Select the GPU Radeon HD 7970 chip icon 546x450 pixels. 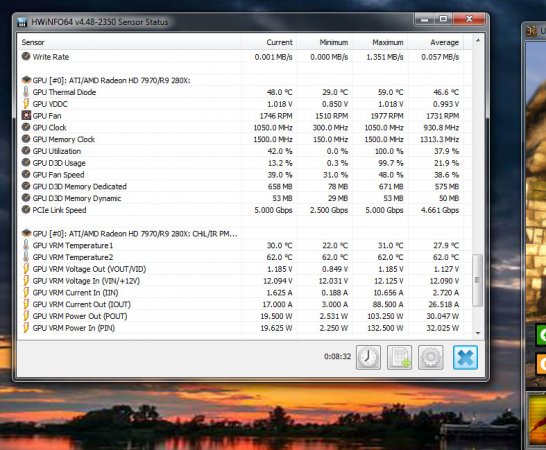pos(26,80)
